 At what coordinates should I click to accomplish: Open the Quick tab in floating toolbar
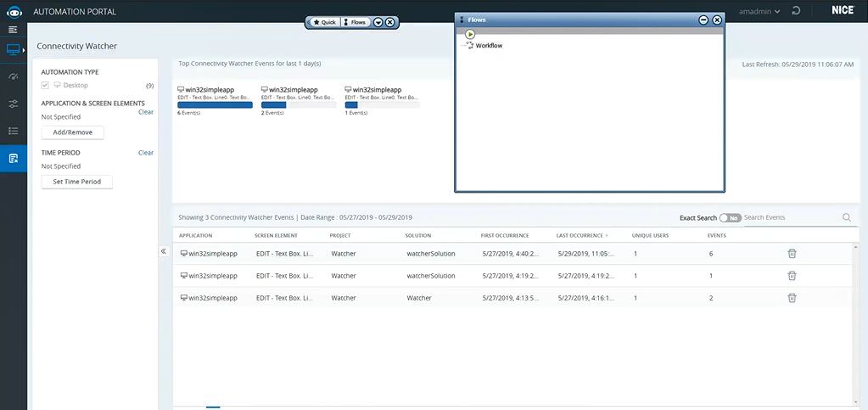pos(323,22)
